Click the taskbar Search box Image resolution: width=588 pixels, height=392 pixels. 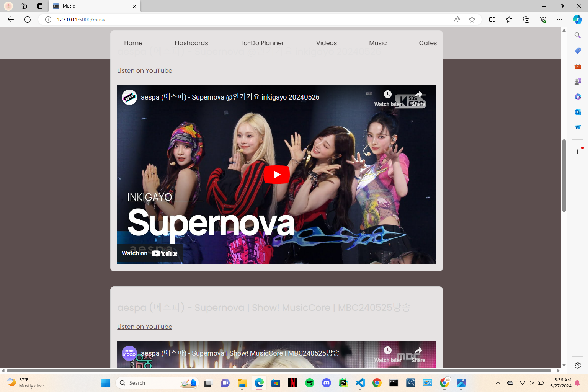[157, 383]
